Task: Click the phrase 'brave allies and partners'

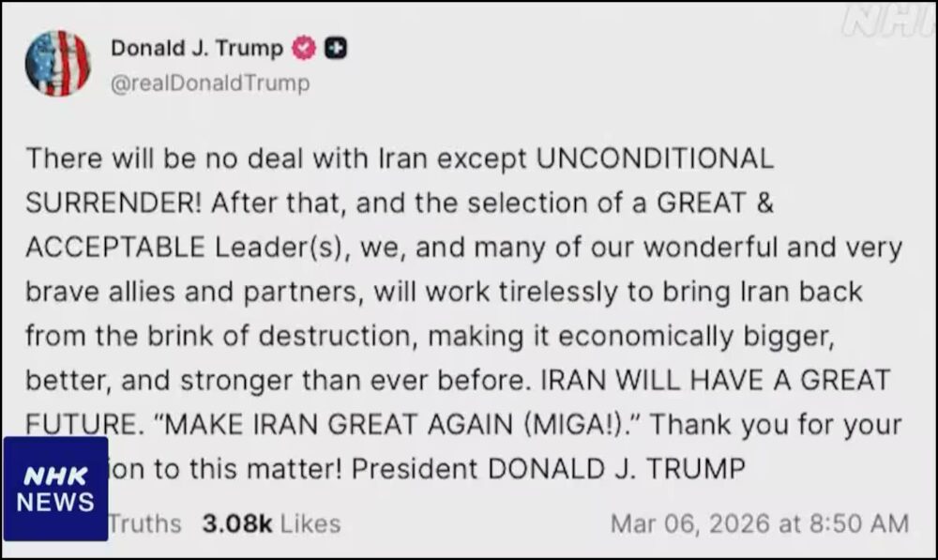Action: click(191, 291)
